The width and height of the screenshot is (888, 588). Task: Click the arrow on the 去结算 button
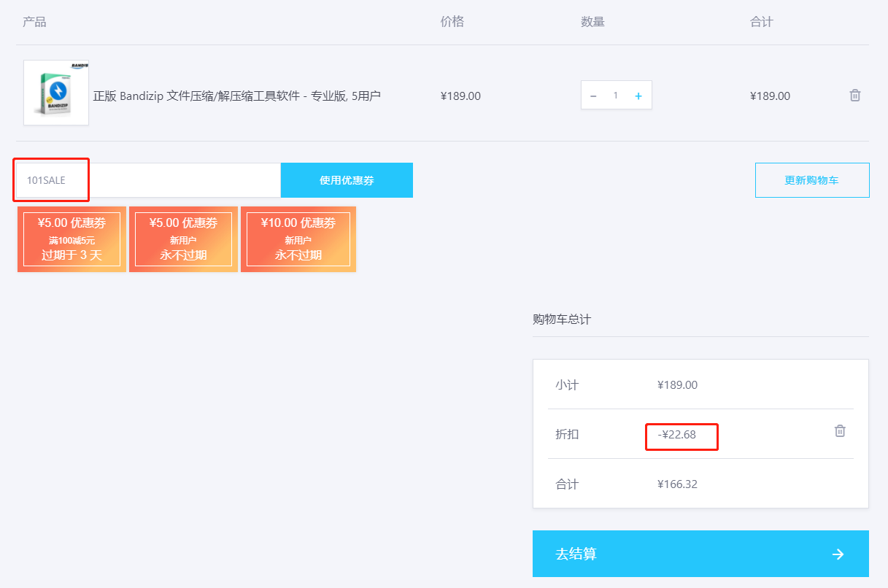coord(838,554)
